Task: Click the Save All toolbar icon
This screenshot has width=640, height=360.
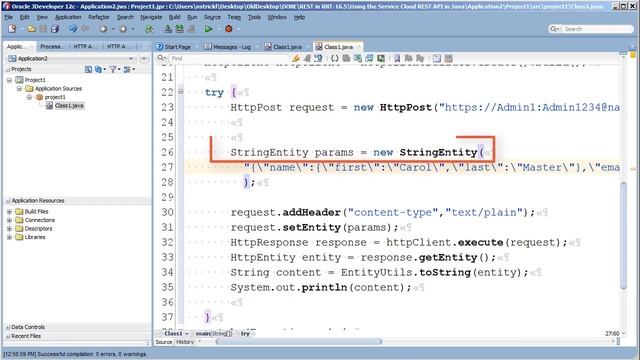Action: [55, 29]
